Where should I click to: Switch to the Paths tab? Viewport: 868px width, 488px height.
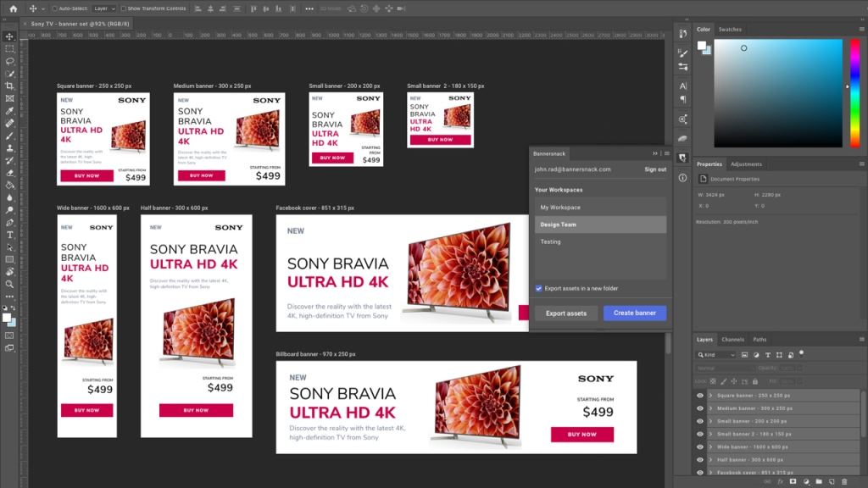759,340
